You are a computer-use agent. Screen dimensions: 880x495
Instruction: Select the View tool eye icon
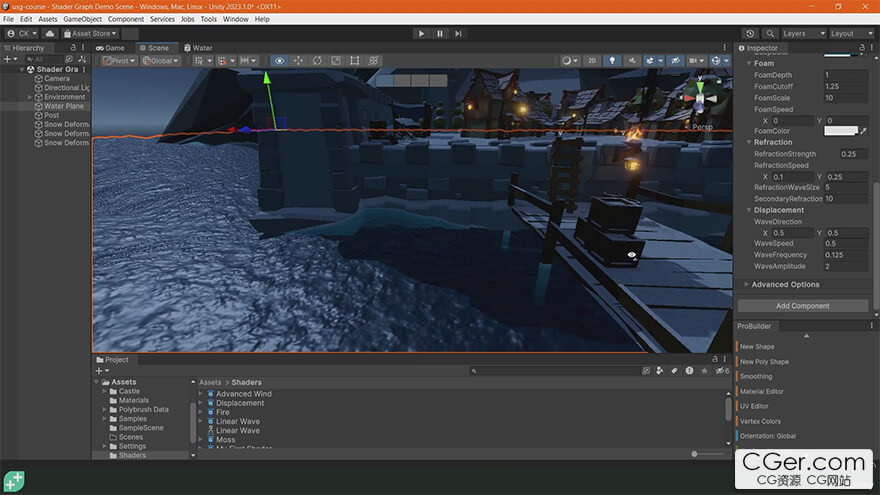tap(279, 61)
